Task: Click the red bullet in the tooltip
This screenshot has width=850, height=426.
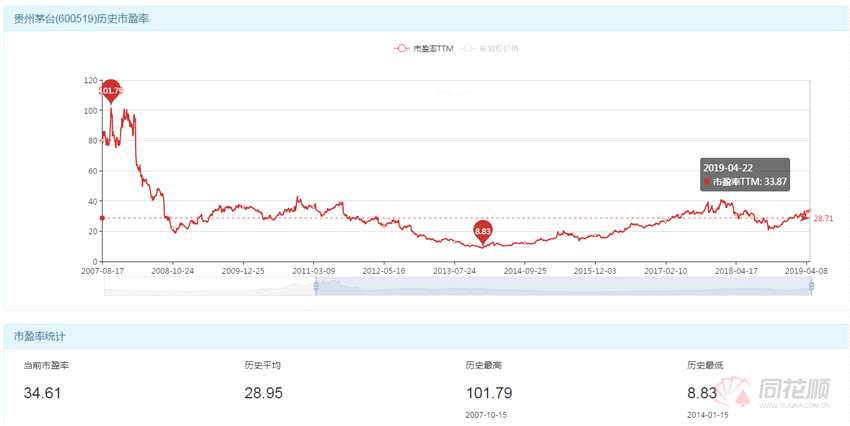Action: tap(706, 182)
